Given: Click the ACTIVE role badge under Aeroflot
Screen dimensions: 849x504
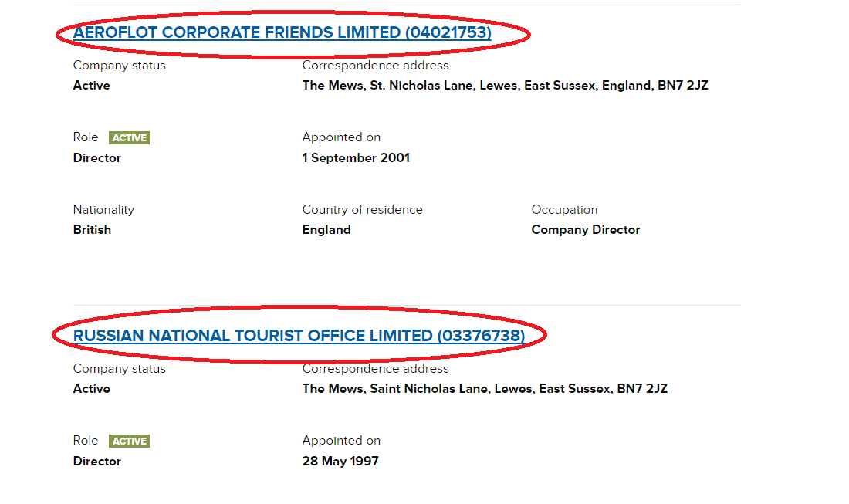Looking at the screenshot, I should pyautogui.click(x=130, y=138).
